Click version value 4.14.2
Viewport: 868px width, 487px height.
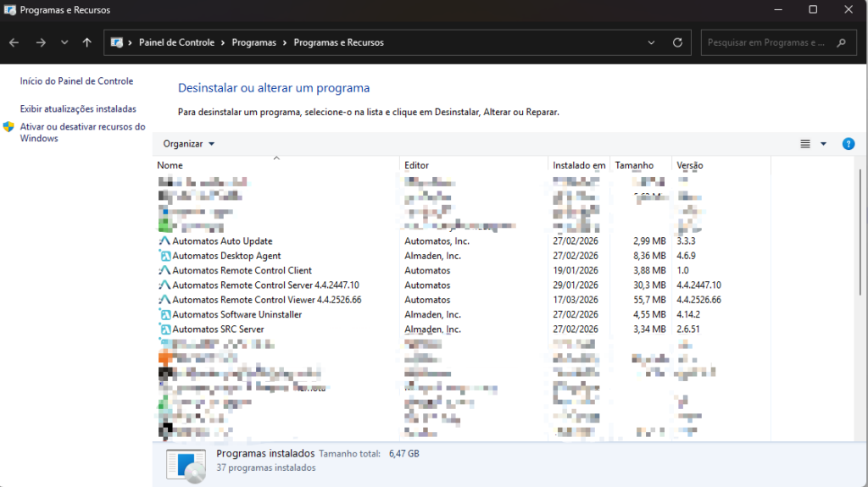pos(688,314)
